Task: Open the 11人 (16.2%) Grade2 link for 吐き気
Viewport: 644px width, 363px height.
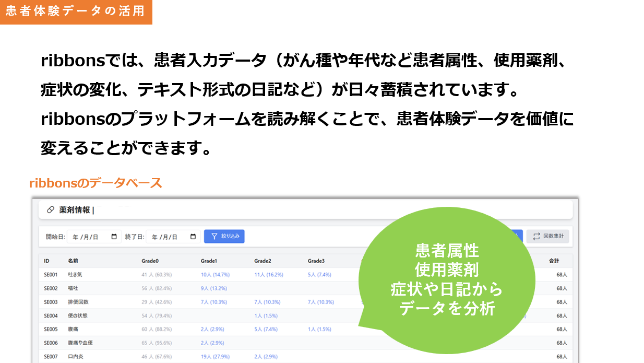Action: (x=269, y=274)
